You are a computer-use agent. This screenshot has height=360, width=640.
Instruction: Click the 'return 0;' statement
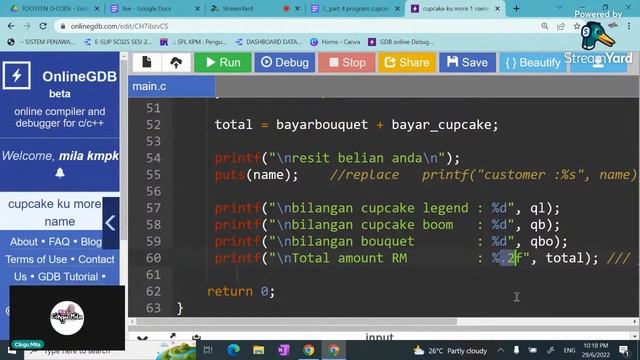[x=241, y=291]
